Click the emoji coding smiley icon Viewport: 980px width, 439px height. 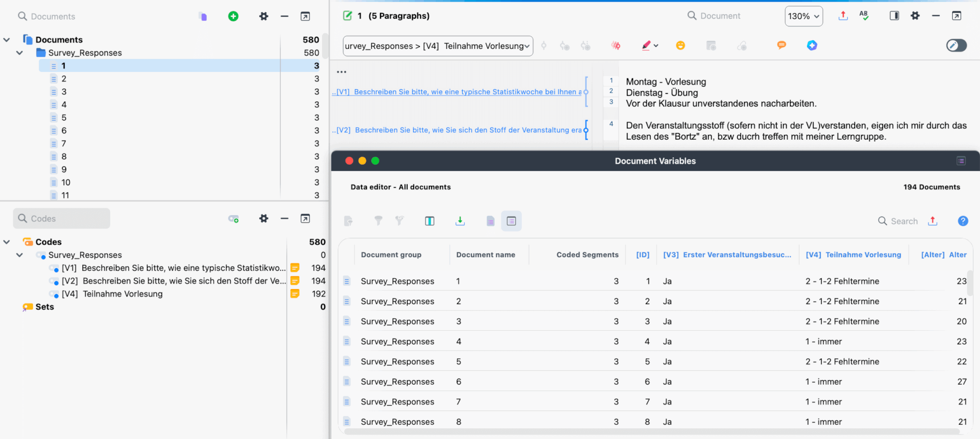pos(680,46)
